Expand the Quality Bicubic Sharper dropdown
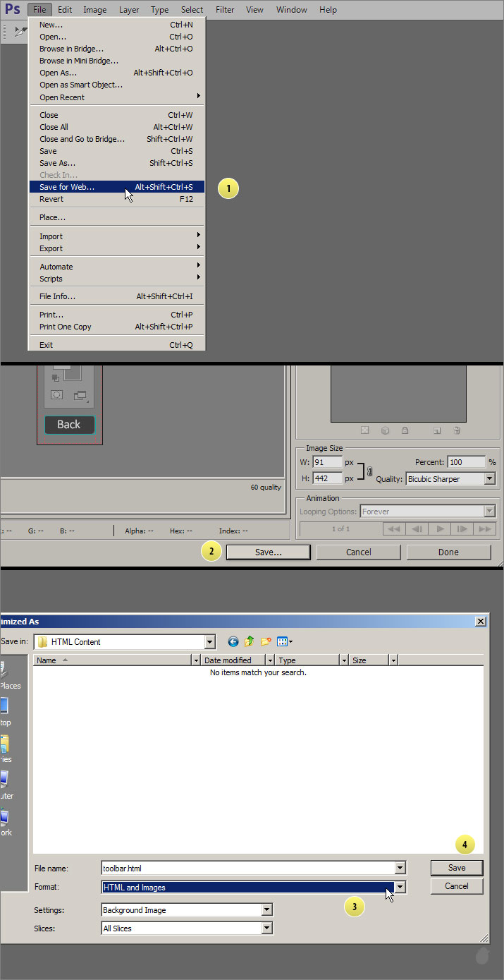Image resolution: width=504 pixels, height=980 pixels. tap(489, 479)
